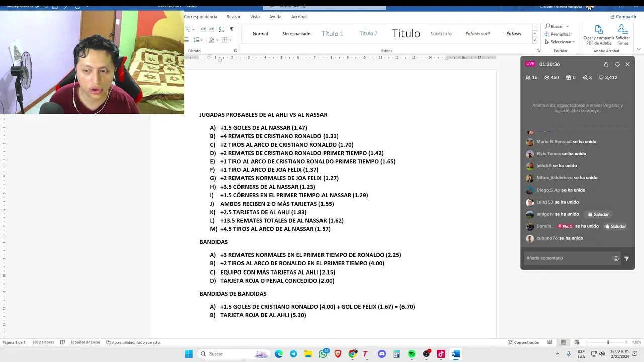
Task: Click the taskbar Buscar search box
Action: coord(234,354)
